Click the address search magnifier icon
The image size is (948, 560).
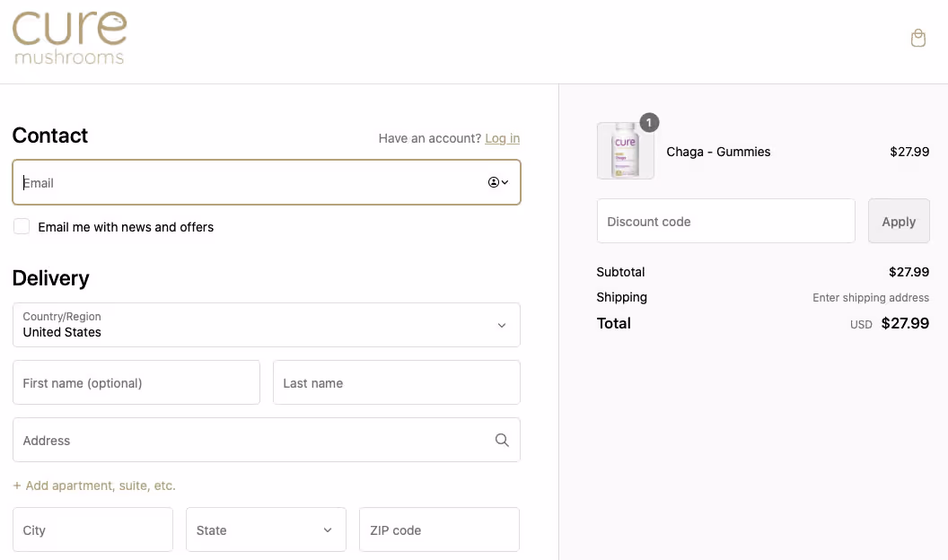pos(502,440)
